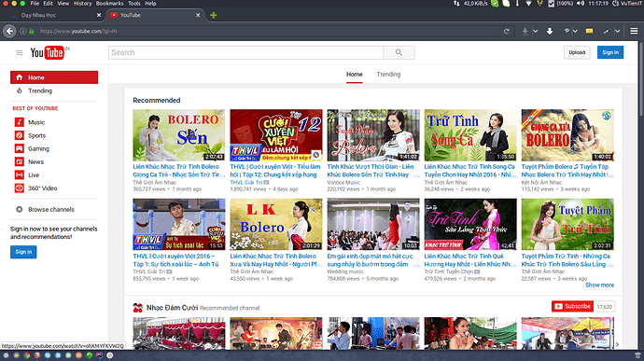Select the Home tab in content area
Screen dimensions: 644x361
355,75
